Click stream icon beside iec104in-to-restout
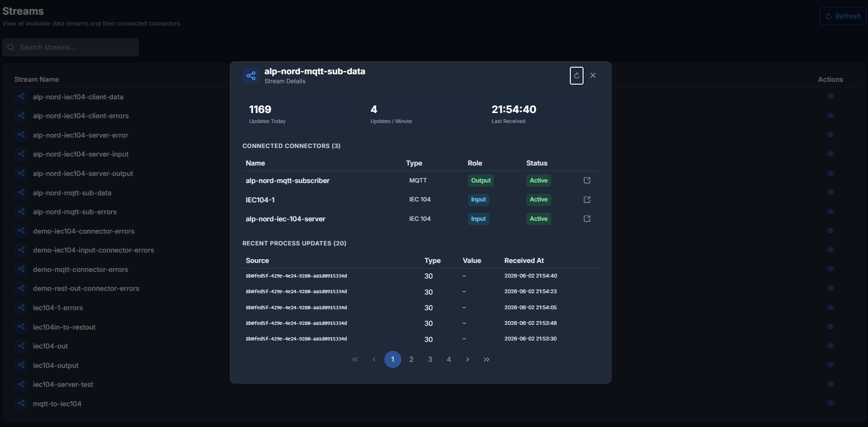868x427 pixels. point(21,327)
